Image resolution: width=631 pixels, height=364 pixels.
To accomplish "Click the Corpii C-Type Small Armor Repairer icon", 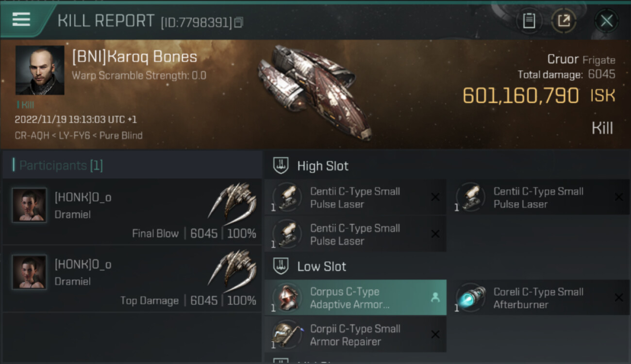I will pos(286,334).
